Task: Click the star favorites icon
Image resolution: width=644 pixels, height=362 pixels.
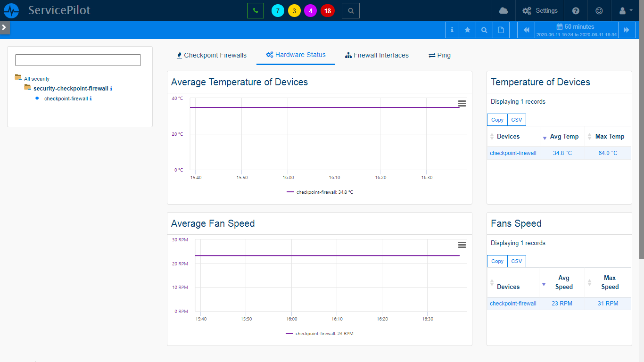Action: (467, 30)
